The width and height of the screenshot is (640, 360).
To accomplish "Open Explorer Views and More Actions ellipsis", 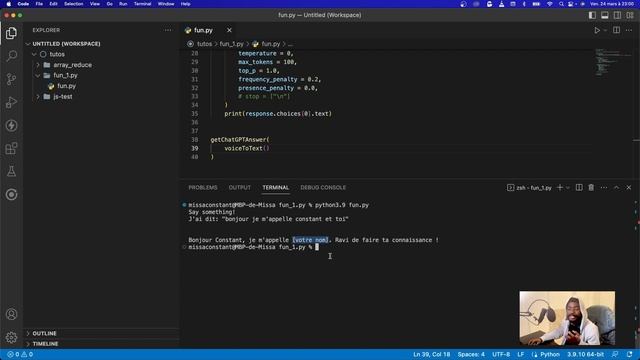I will [x=168, y=30].
